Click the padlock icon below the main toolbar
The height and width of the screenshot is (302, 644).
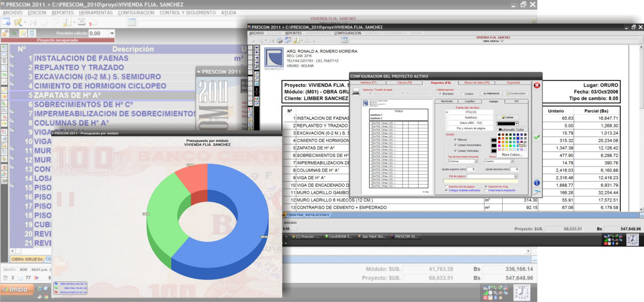coord(5,33)
